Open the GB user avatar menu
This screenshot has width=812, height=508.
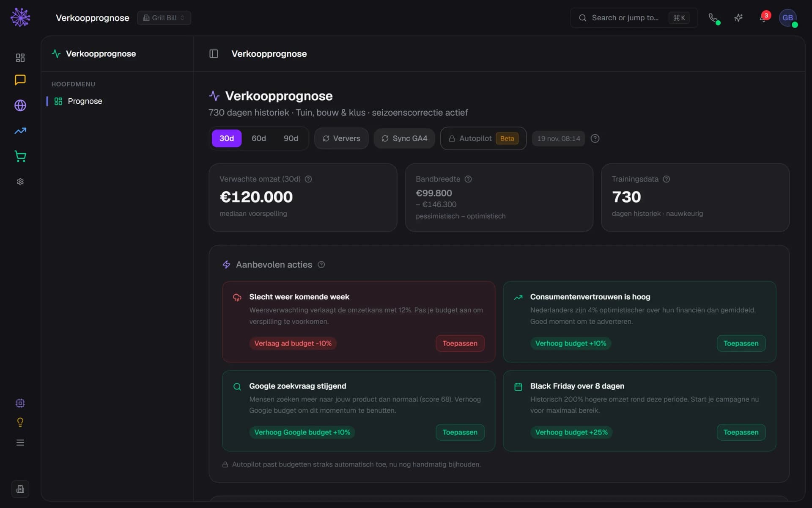click(788, 18)
